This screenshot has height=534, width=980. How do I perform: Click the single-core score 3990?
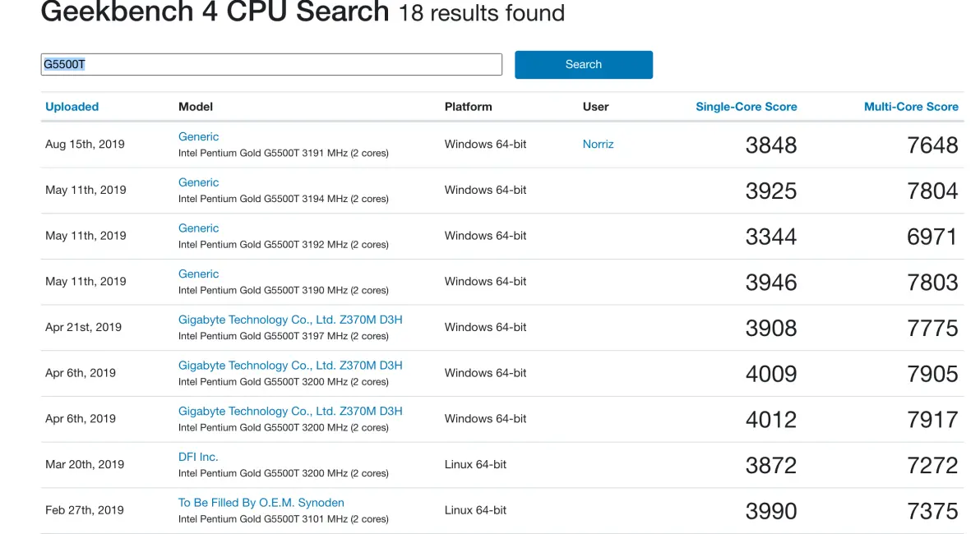click(770, 511)
